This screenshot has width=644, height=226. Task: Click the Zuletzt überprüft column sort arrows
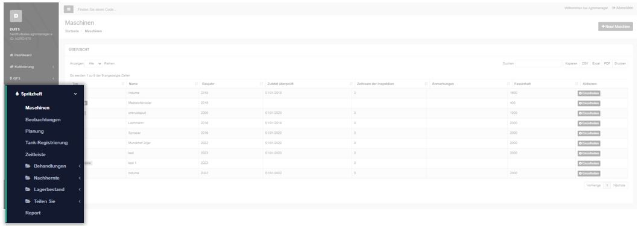(x=351, y=84)
